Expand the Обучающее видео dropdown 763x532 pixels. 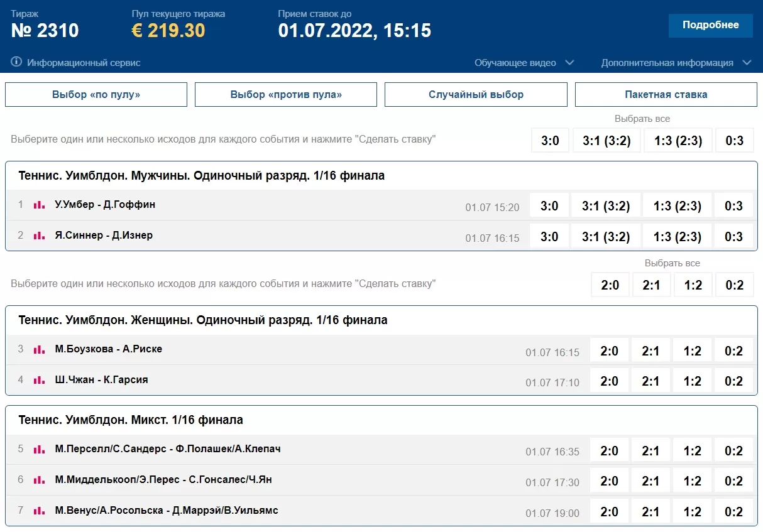[x=524, y=63]
